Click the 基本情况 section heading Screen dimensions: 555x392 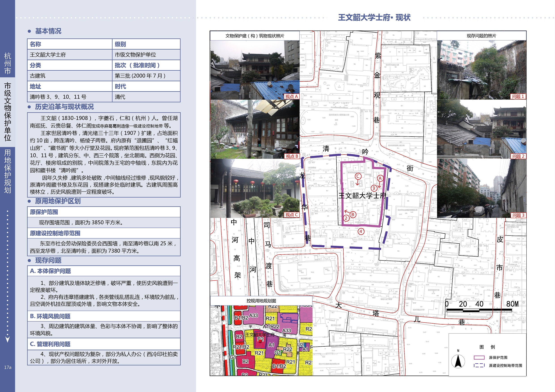click(x=48, y=31)
